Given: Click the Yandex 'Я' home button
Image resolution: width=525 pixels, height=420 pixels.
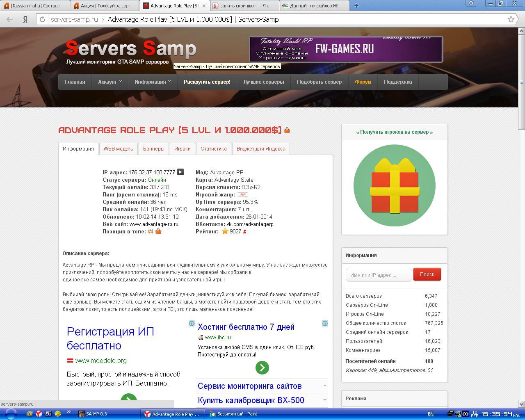Looking at the screenshot, I should pos(25,19).
